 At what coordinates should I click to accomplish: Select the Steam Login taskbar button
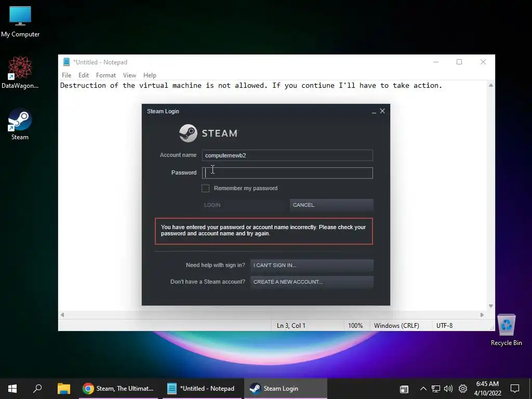pos(286,389)
